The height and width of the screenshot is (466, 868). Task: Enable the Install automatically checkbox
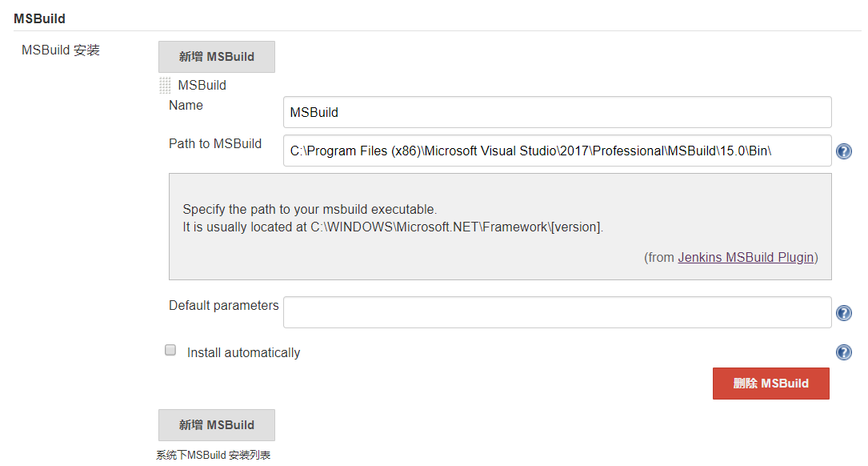[170, 351]
